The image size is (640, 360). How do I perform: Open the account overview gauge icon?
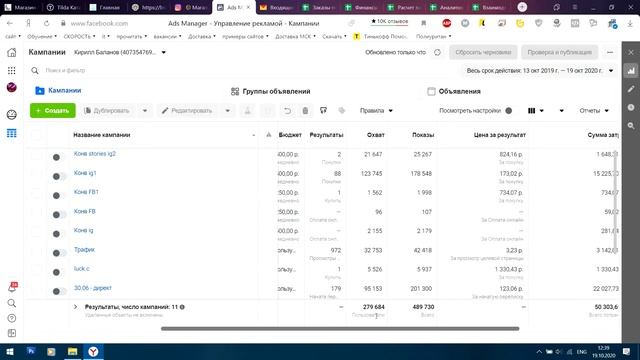(12, 115)
